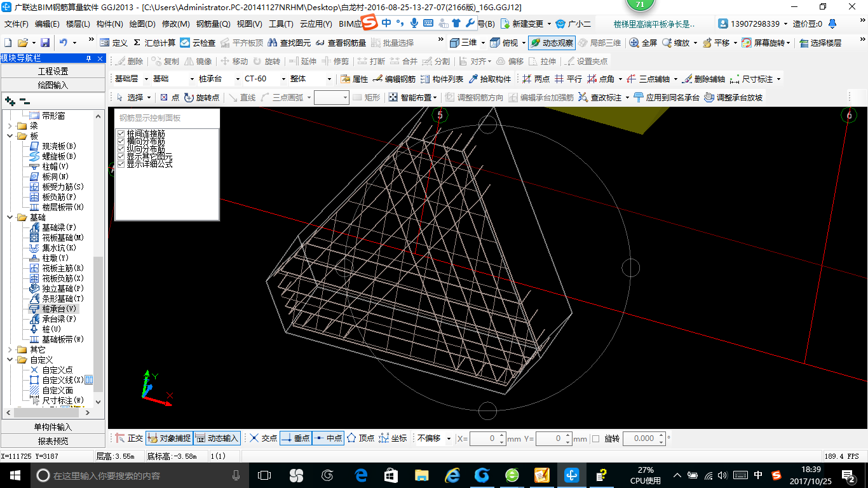Click the 绘图输入 button
The image size is (868, 488).
point(53,85)
